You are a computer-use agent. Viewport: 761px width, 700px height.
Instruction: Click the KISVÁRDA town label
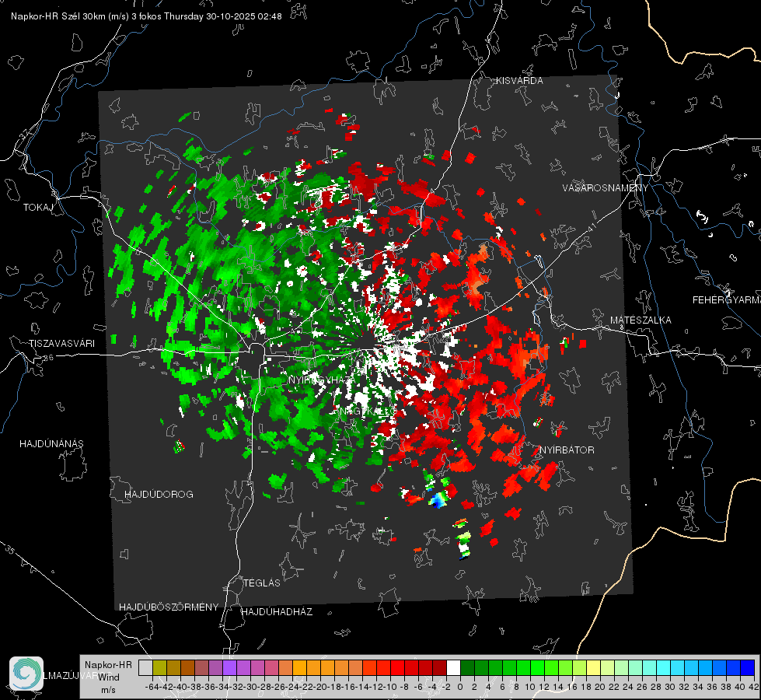(519, 81)
